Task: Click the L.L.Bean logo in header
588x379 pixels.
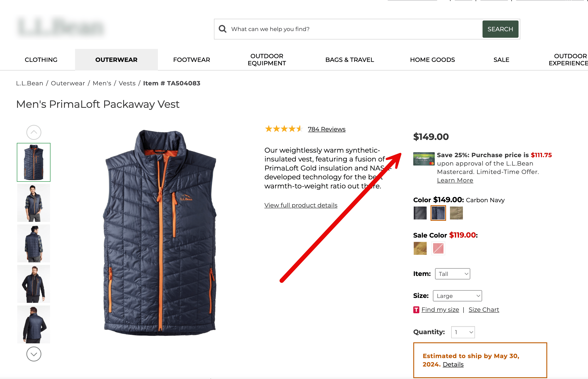Action: 61,27
